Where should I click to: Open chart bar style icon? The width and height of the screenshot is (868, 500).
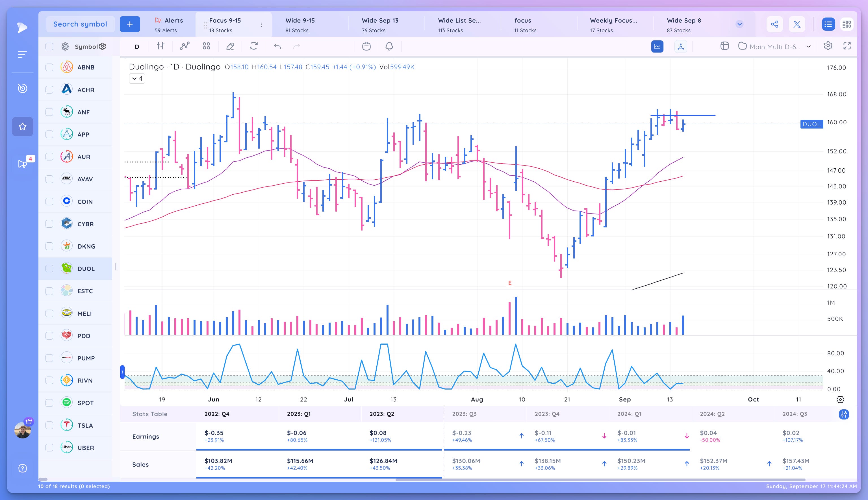click(161, 46)
